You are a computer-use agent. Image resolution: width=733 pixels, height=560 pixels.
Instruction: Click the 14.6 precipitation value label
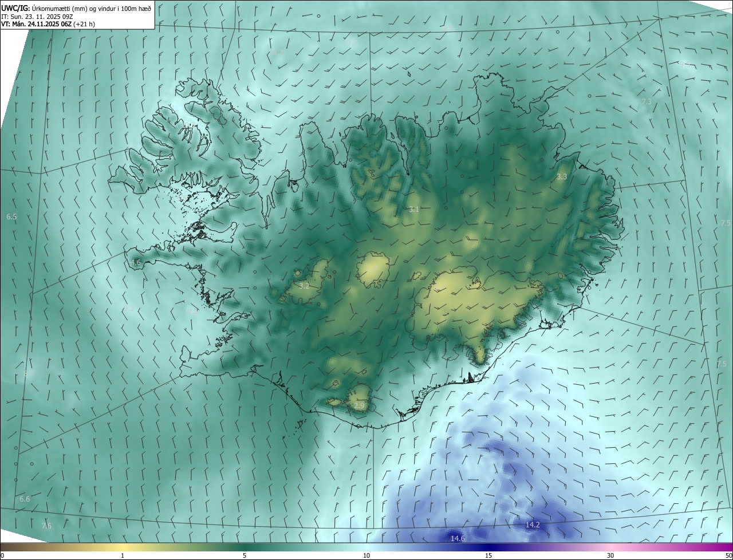[x=458, y=538]
